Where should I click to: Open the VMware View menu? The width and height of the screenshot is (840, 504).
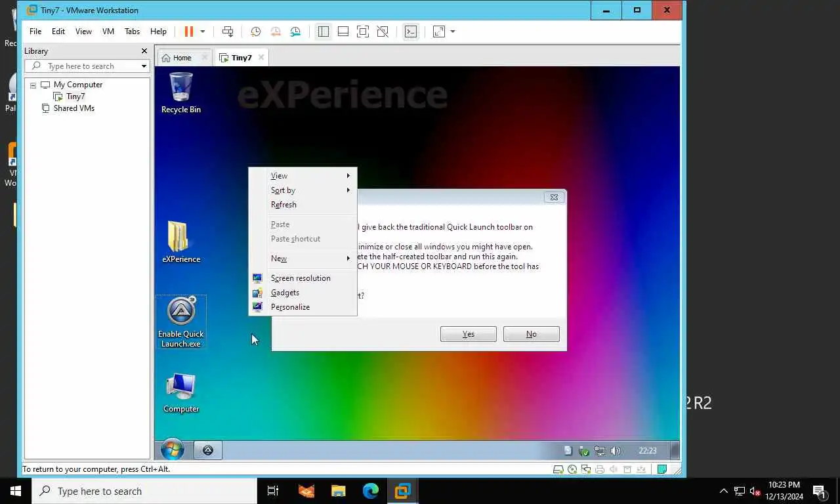pos(83,31)
